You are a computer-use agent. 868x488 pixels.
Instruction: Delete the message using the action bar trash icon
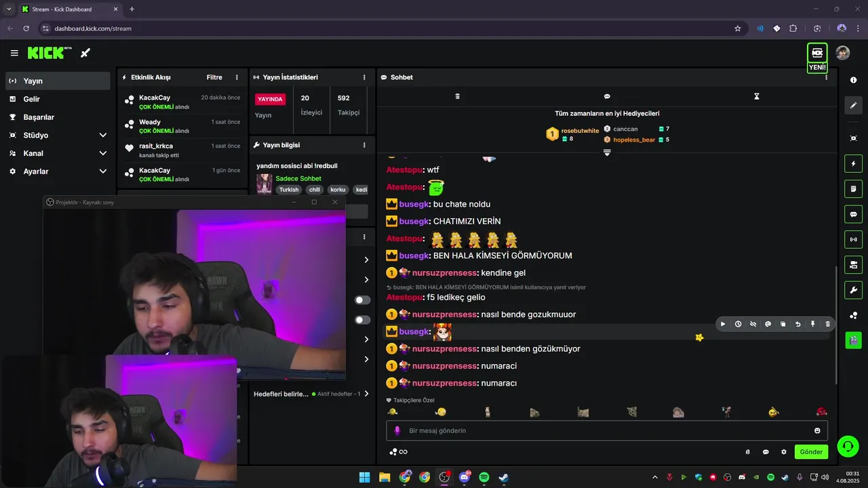[827, 324]
